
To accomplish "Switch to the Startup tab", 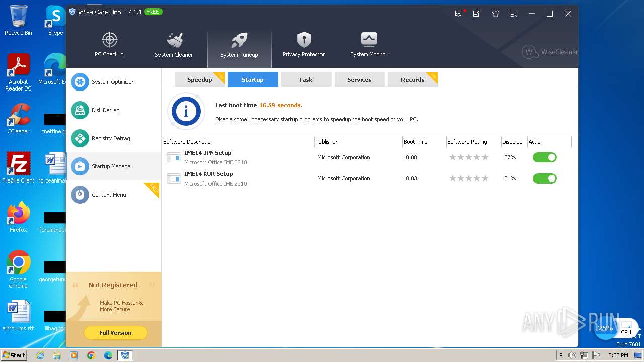I will (253, 80).
